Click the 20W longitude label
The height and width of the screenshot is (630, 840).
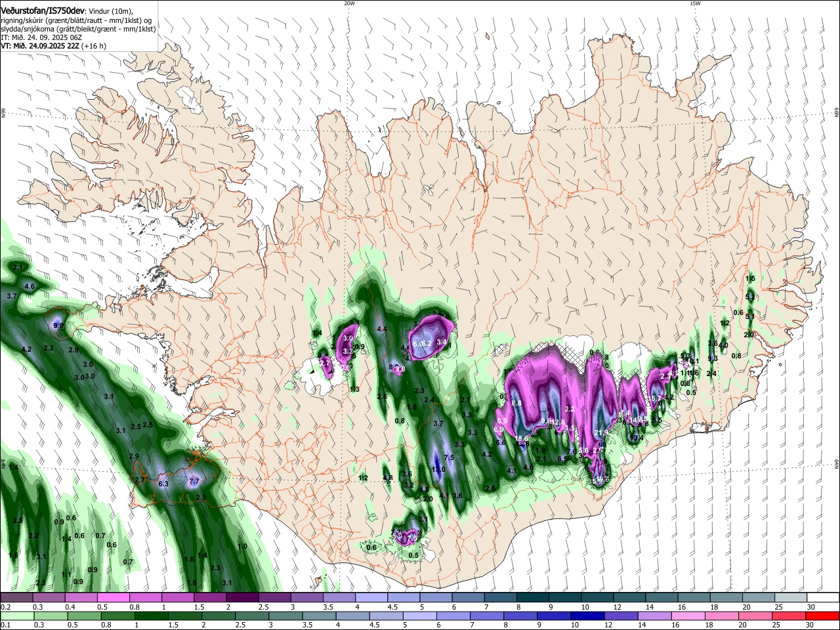[x=349, y=3]
